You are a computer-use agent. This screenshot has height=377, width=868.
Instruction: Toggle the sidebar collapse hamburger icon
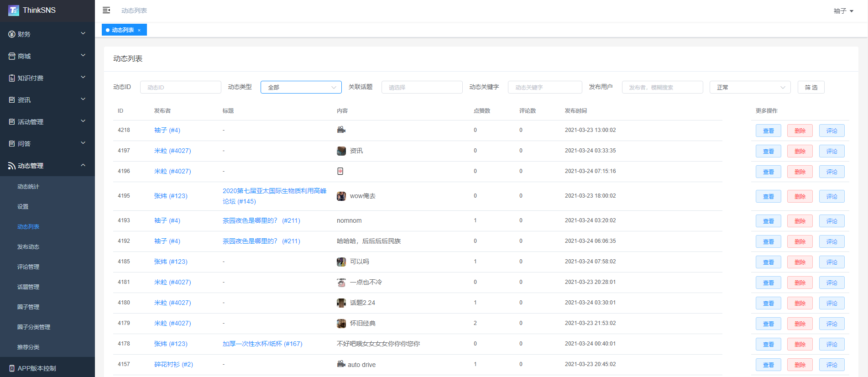(x=106, y=10)
